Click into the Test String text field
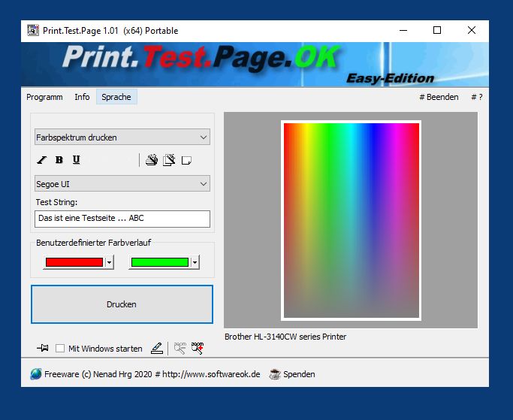 [122, 219]
